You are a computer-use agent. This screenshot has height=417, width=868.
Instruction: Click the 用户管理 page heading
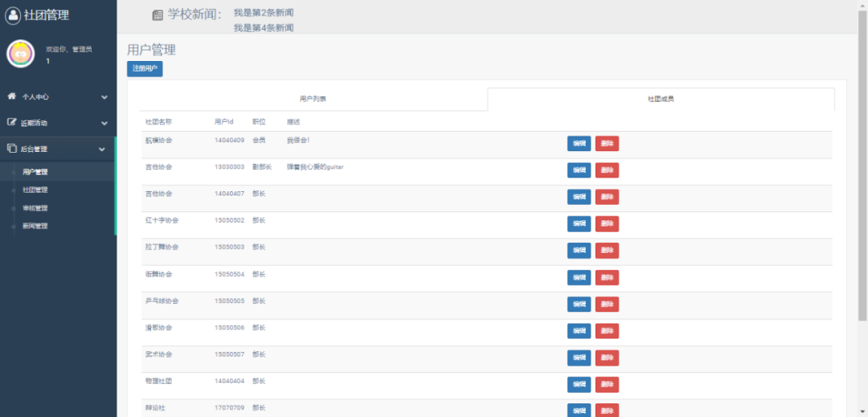[x=152, y=50]
